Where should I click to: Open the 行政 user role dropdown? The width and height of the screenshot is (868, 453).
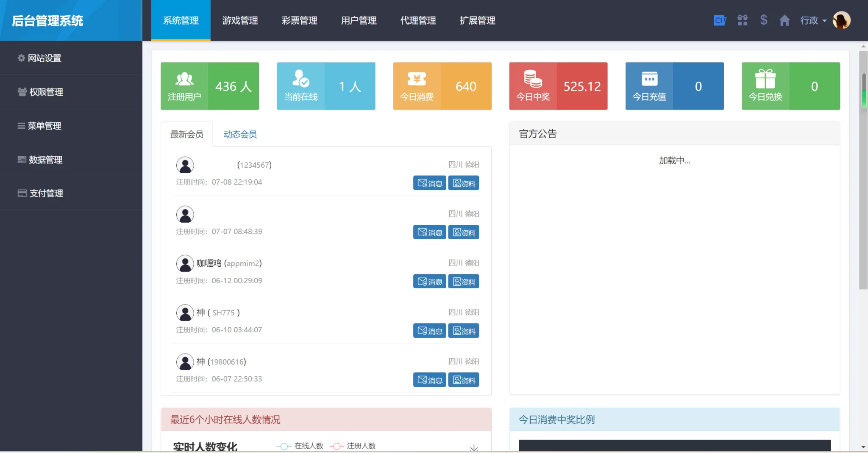tap(812, 20)
